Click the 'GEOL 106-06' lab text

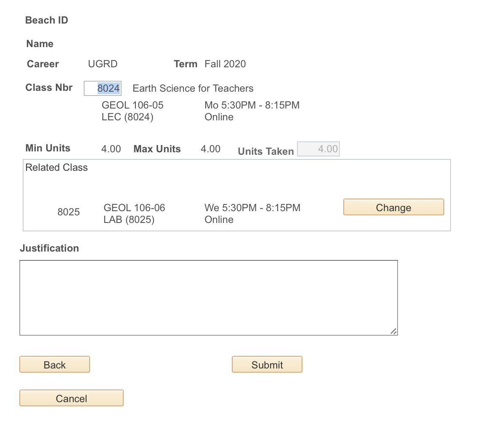pos(134,208)
